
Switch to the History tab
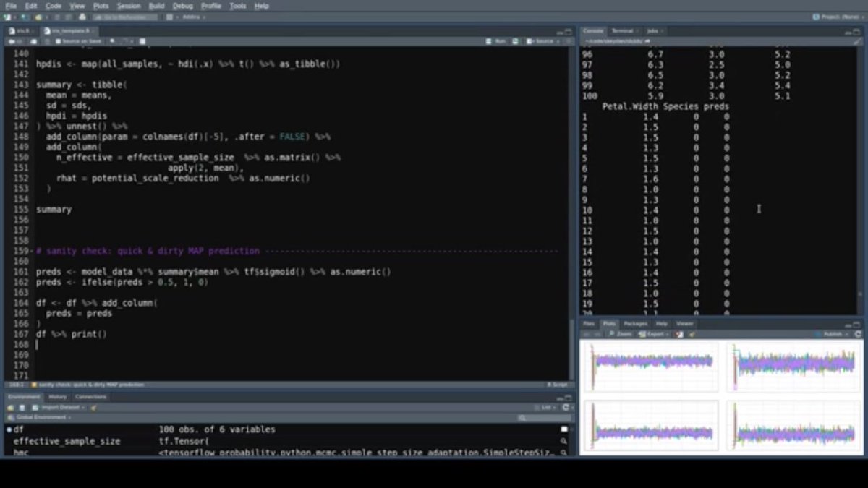coord(58,397)
